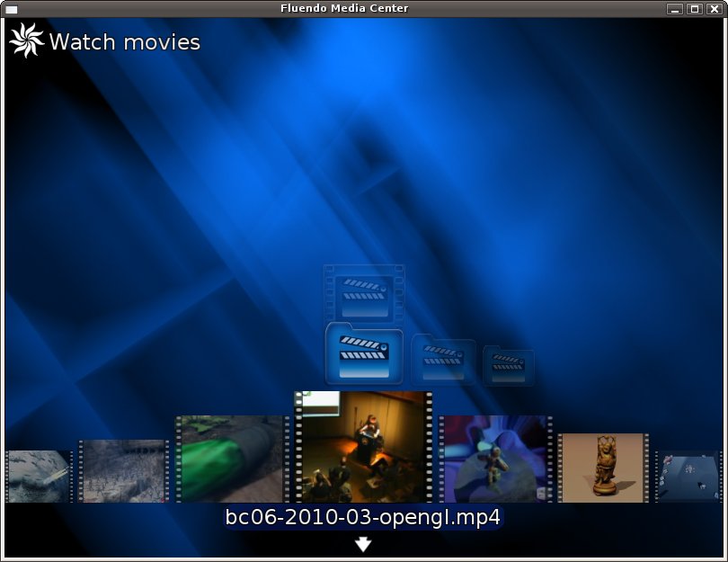Select the dark blue thumbnail at far right
This screenshot has height=562, width=728.
click(x=688, y=476)
